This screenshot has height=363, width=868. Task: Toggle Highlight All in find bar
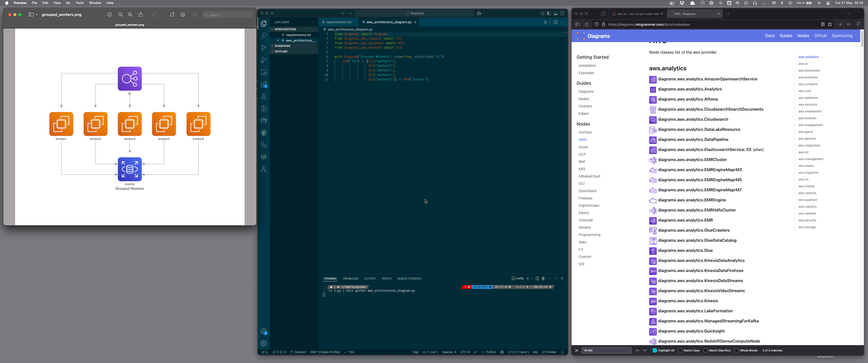coord(663,351)
